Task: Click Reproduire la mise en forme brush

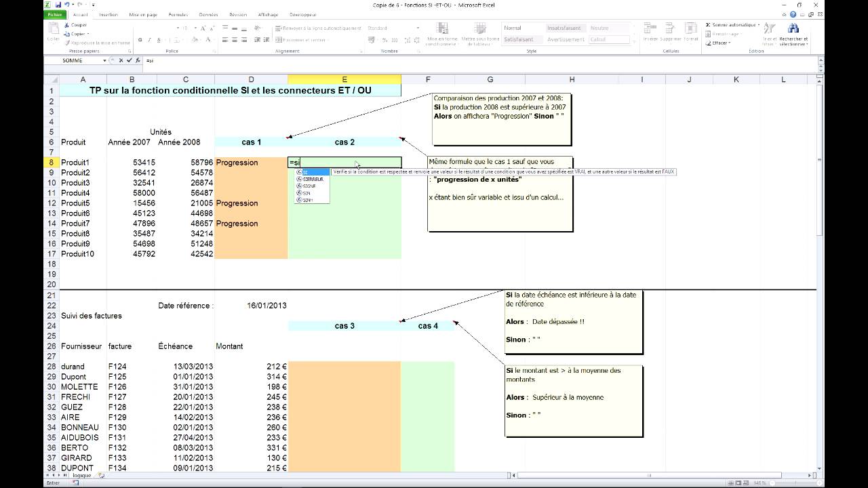Action: 66,43
